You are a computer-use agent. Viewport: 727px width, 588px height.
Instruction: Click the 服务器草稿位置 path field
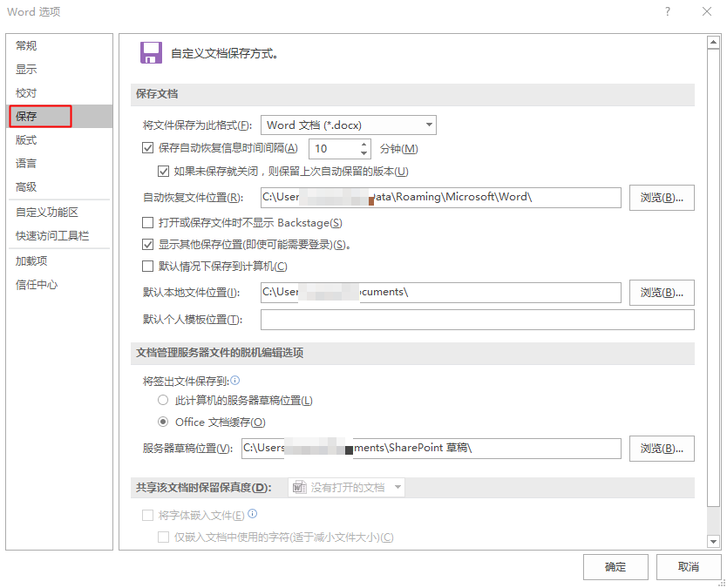(431, 449)
